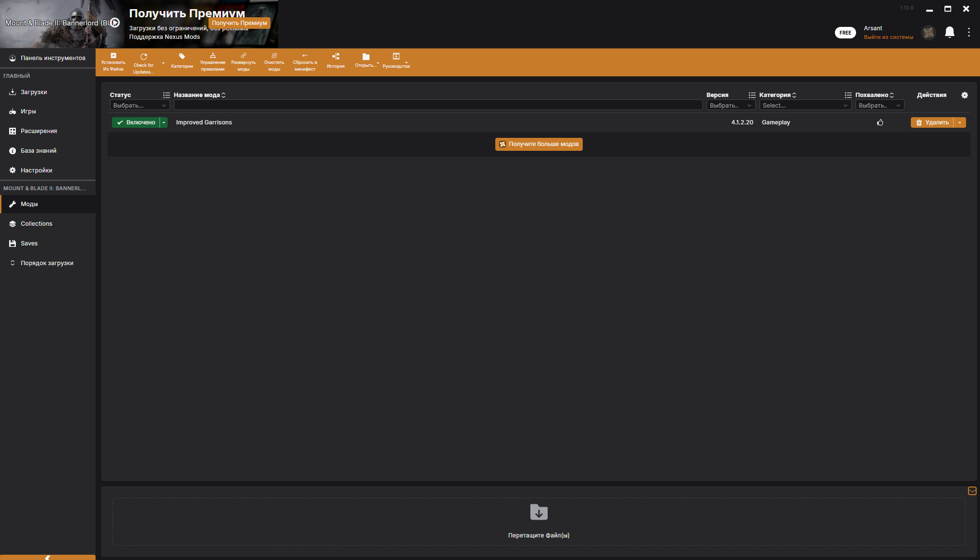Screen dimensions: 980x560
Task: Expand Удалить action dropdown arrow
Action: click(x=960, y=122)
